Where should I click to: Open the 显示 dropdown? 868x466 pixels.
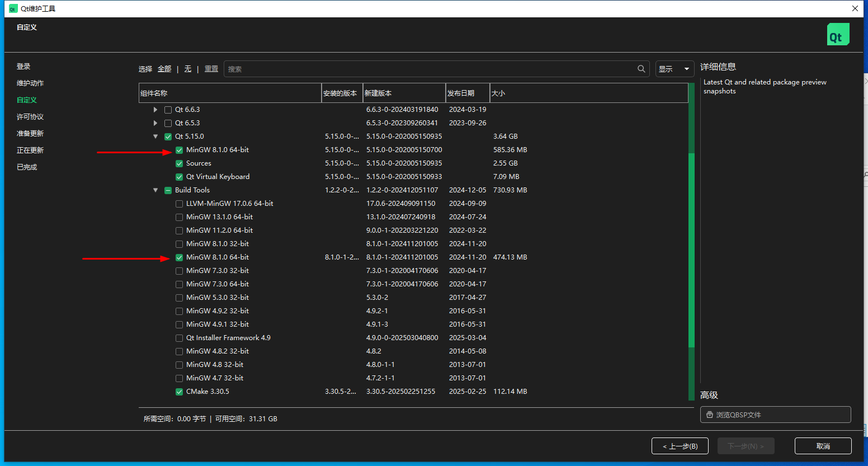pyautogui.click(x=674, y=69)
